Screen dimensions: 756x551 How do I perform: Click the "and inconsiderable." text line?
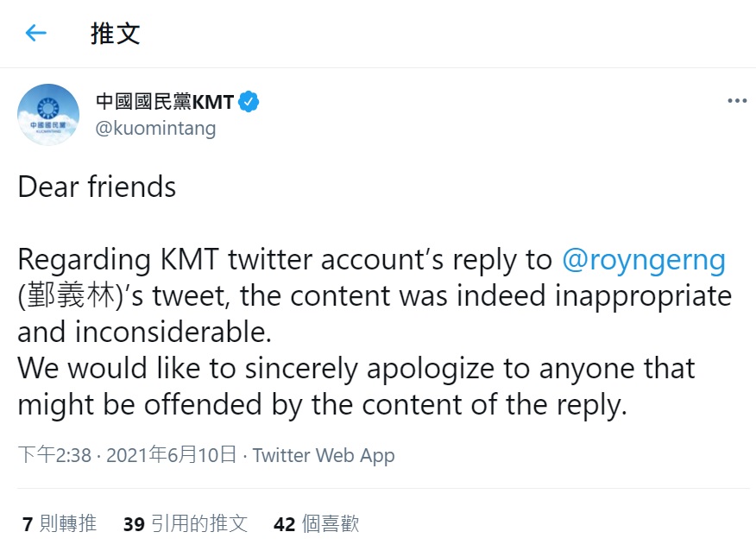pos(145,332)
